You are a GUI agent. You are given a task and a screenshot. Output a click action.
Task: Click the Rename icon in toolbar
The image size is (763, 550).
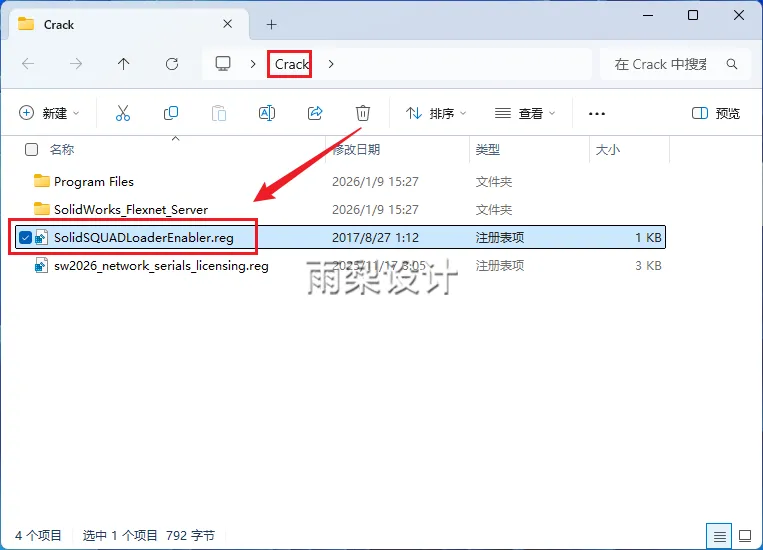click(x=267, y=113)
